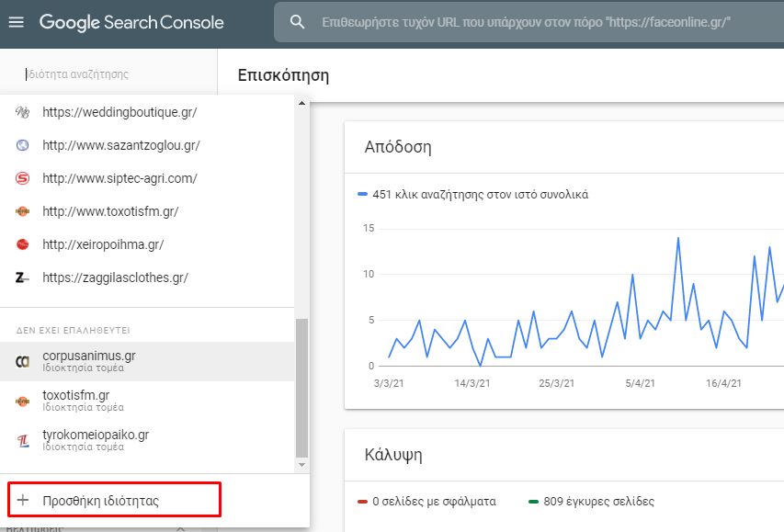Click the 809 έγκυρες σελίδες legend
This screenshot has width=784, height=532.
point(592,501)
